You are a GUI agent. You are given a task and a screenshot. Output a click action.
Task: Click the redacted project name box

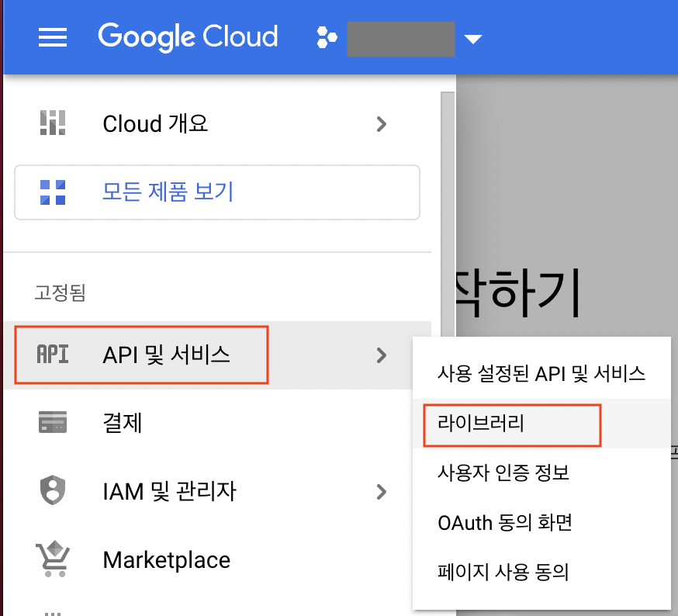[x=401, y=39]
